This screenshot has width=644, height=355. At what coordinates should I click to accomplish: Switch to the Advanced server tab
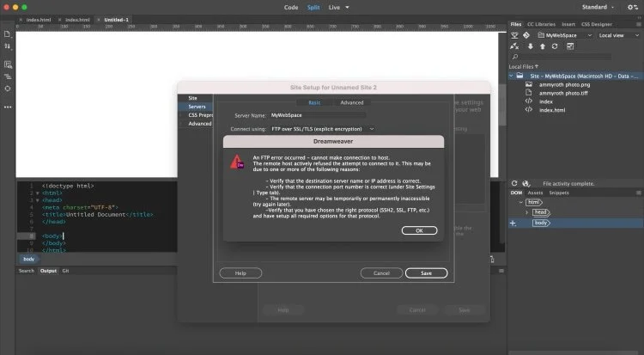tap(351, 102)
